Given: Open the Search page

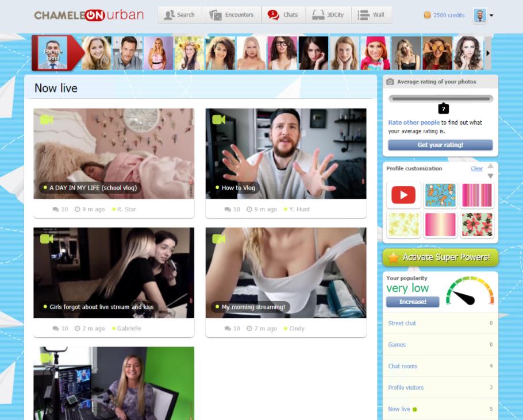Looking at the screenshot, I should pyautogui.click(x=179, y=15).
